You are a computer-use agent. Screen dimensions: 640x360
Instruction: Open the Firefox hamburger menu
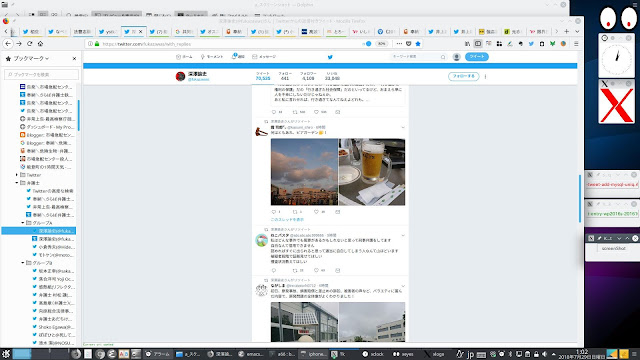576,44
